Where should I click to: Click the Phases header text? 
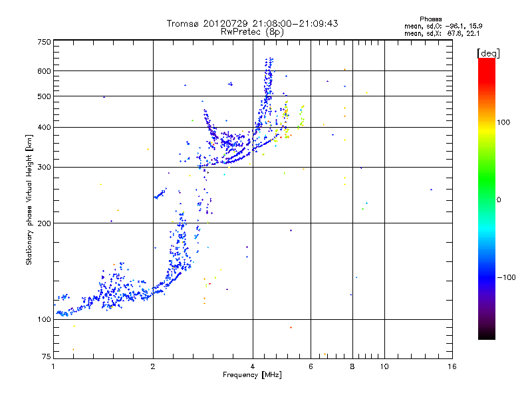pyautogui.click(x=430, y=19)
